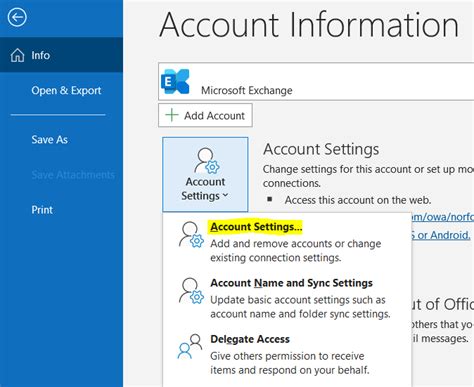Click the back arrow icon

pos(17,17)
